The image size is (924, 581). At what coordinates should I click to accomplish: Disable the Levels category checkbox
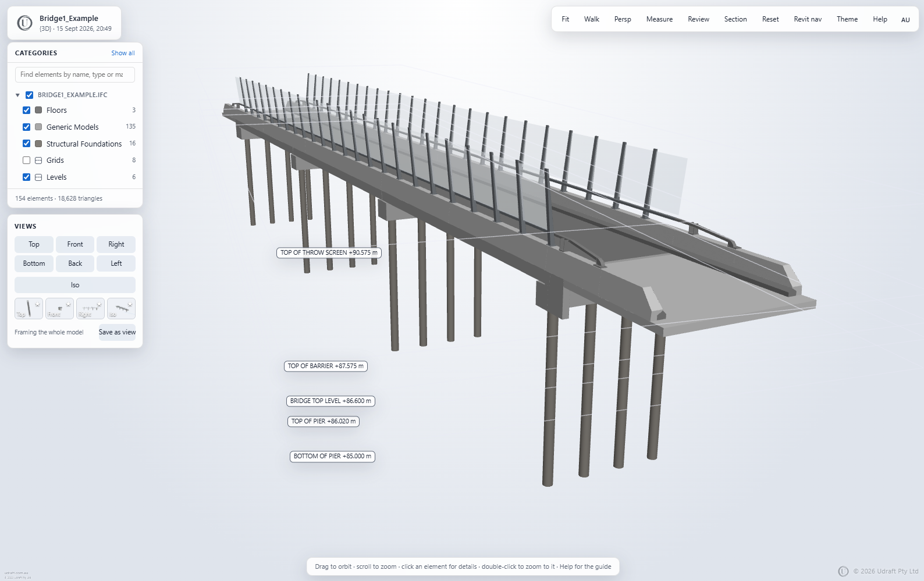point(26,177)
